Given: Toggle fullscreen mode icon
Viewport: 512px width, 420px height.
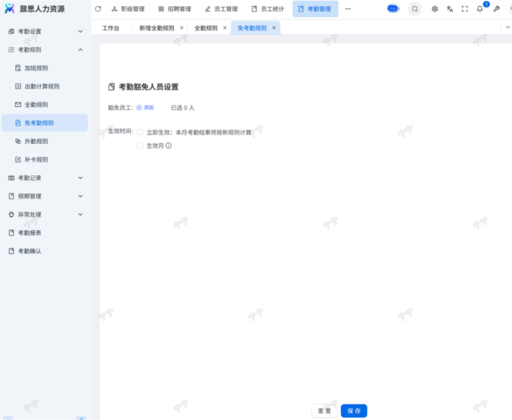Looking at the screenshot, I should click(x=464, y=9).
